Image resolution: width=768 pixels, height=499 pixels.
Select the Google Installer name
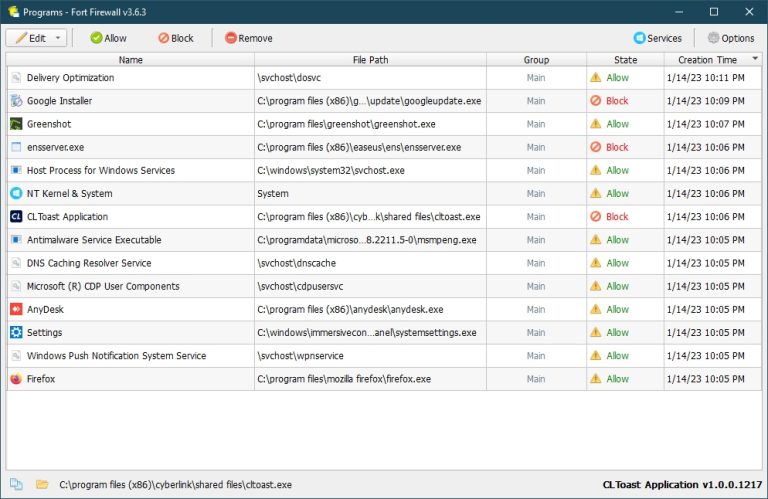pyautogui.click(x=59, y=101)
